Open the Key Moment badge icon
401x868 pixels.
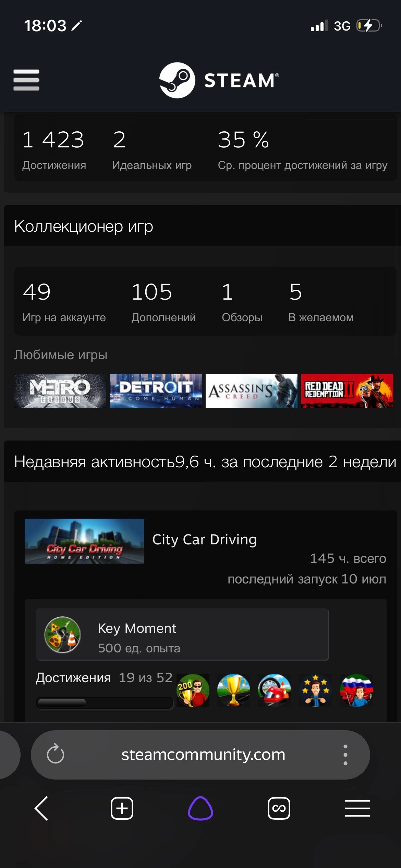(63, 635)
